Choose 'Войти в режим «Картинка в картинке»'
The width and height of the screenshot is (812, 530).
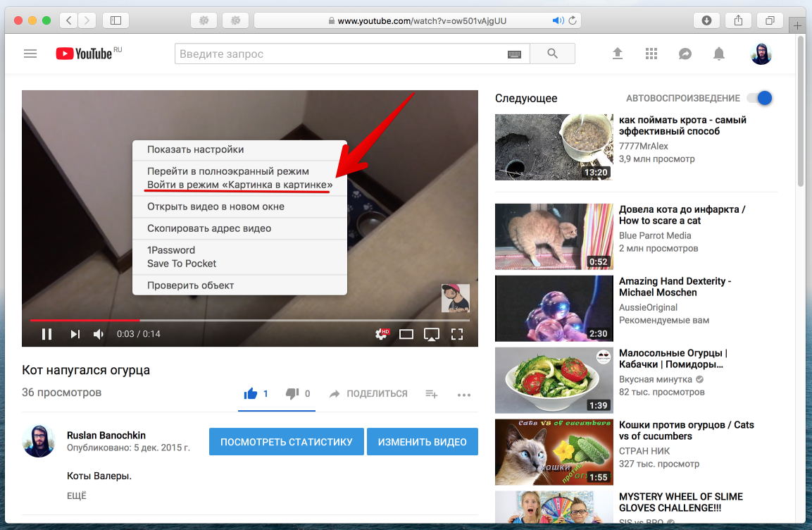pos(239,185)
